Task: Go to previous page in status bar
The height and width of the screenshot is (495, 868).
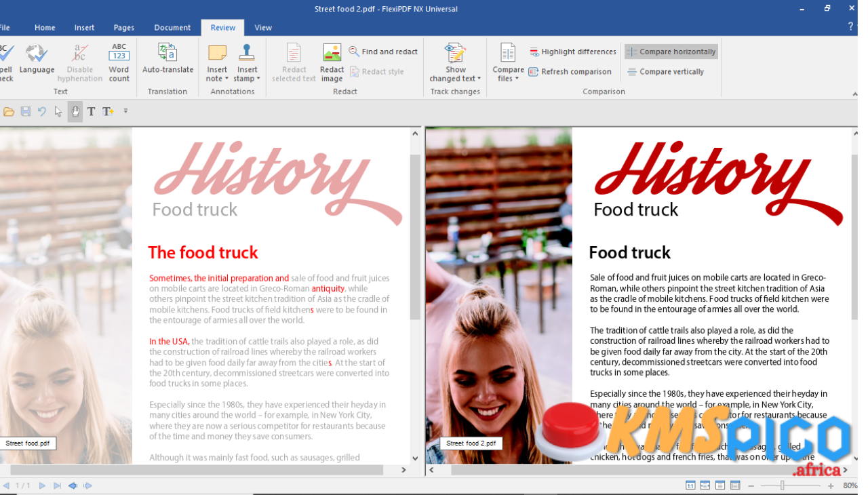Action: (x=7, y=486)
